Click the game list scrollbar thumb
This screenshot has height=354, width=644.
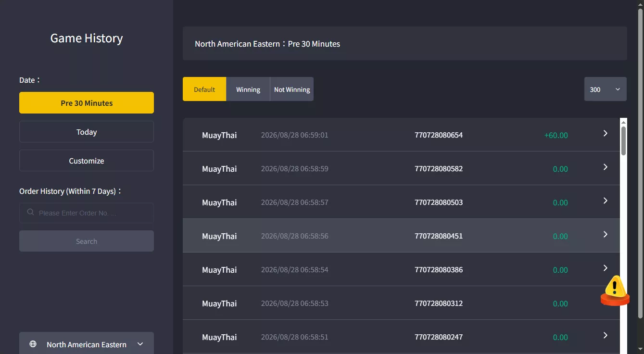[624, 140]
